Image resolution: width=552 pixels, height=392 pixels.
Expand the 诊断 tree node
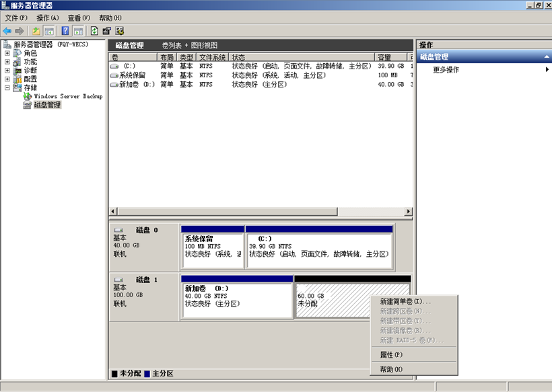(x=7, y=71)
